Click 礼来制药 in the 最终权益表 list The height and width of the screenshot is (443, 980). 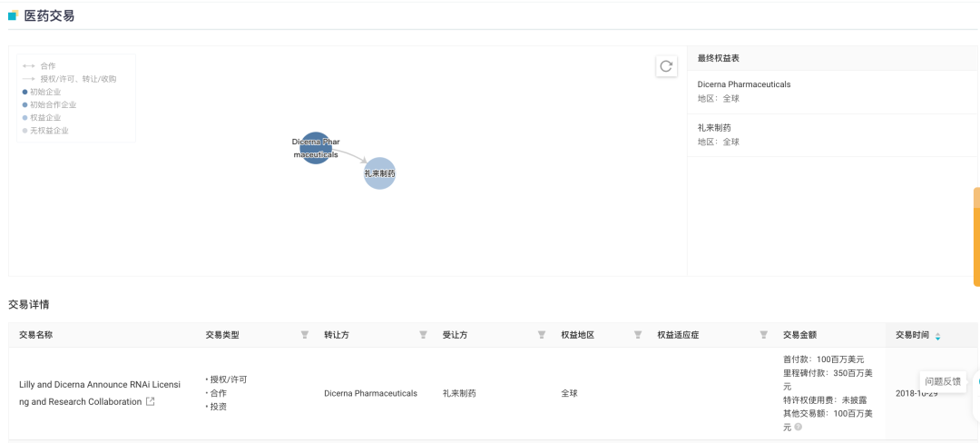click(x=714, y=128)
